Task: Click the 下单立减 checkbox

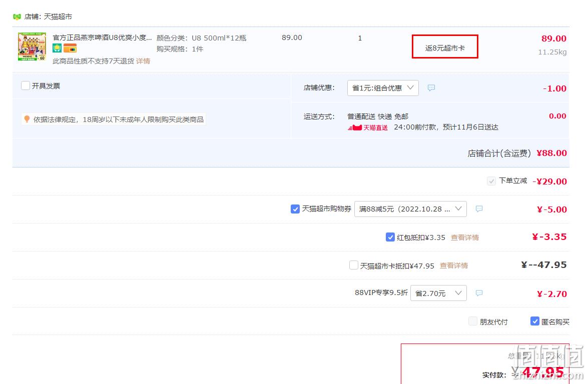Action: [x=491, y=181]
